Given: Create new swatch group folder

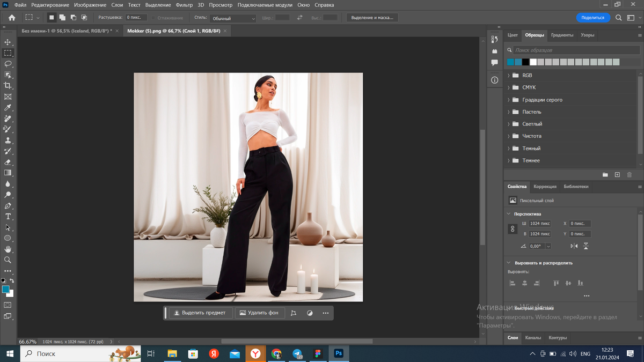Looking at the screenshot, I should 605,175.
